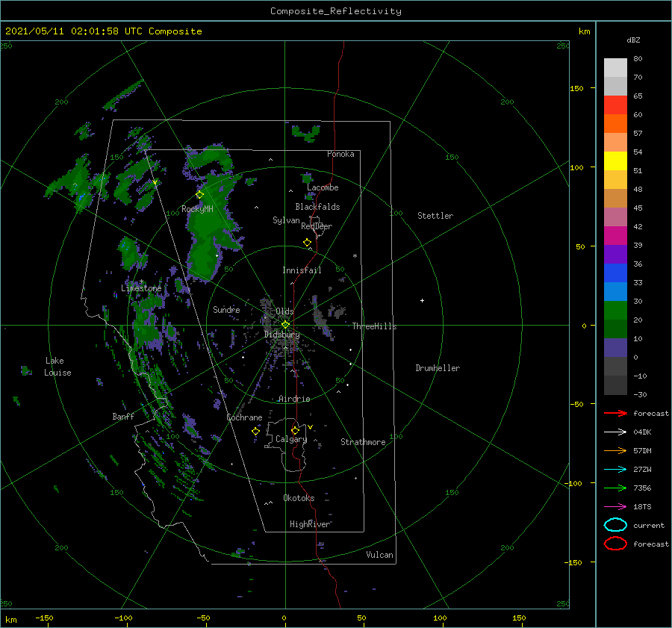Click the -150 tick on bottom axis
672x628 pixels.
tap(44, 618)
